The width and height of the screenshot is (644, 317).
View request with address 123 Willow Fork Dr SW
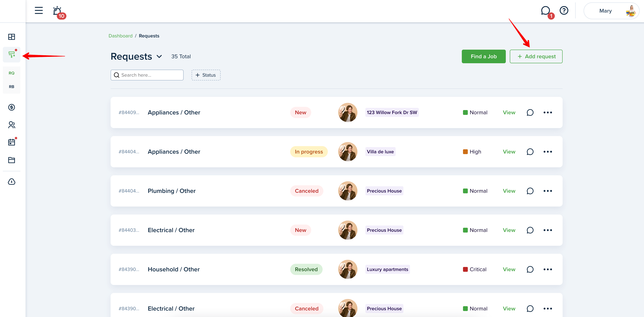(x=509, y=113)
